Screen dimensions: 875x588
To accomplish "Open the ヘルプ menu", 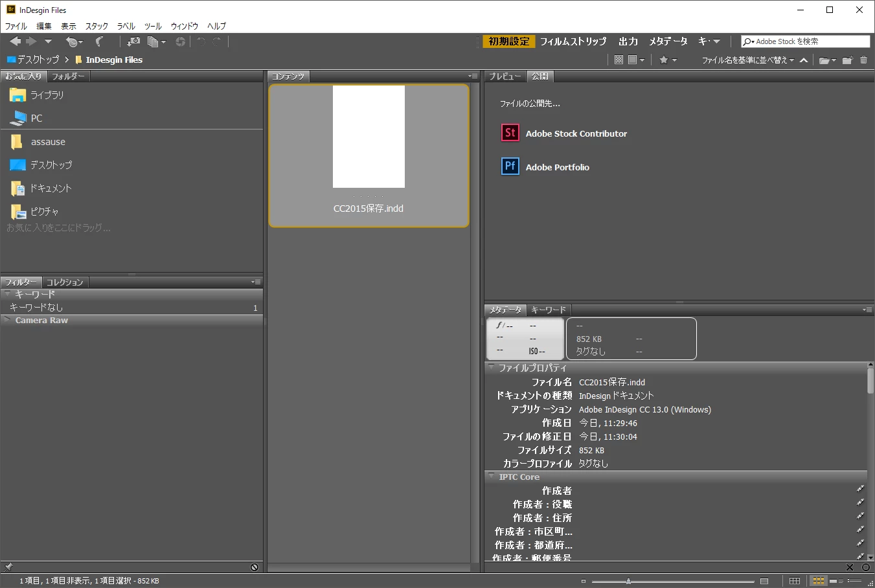I will pos(217,26).
